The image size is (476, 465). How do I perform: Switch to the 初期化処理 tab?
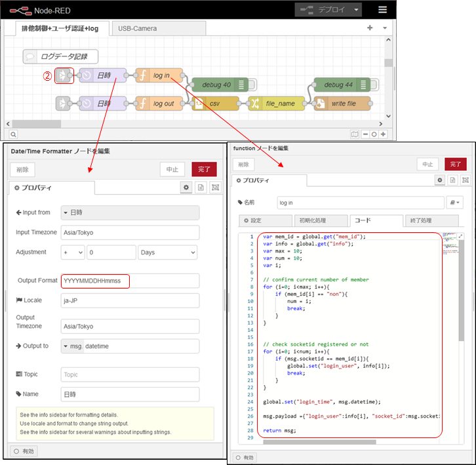click(311, 221)
